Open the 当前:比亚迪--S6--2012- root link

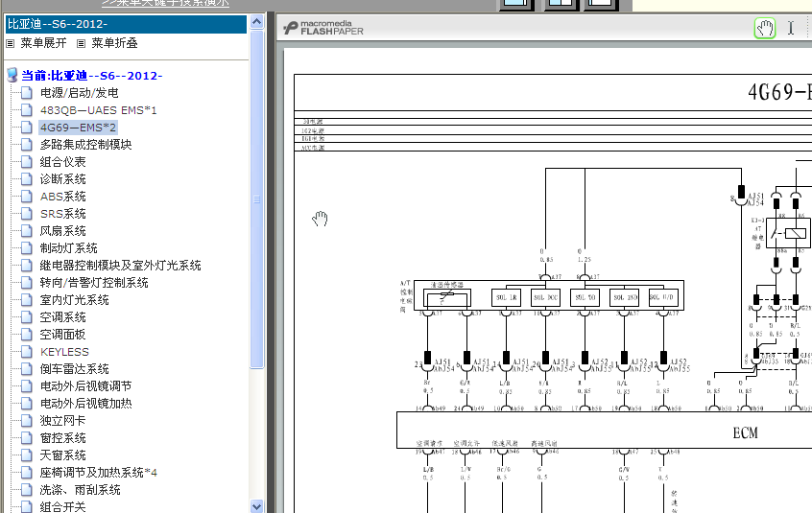[x=91, y=76]
